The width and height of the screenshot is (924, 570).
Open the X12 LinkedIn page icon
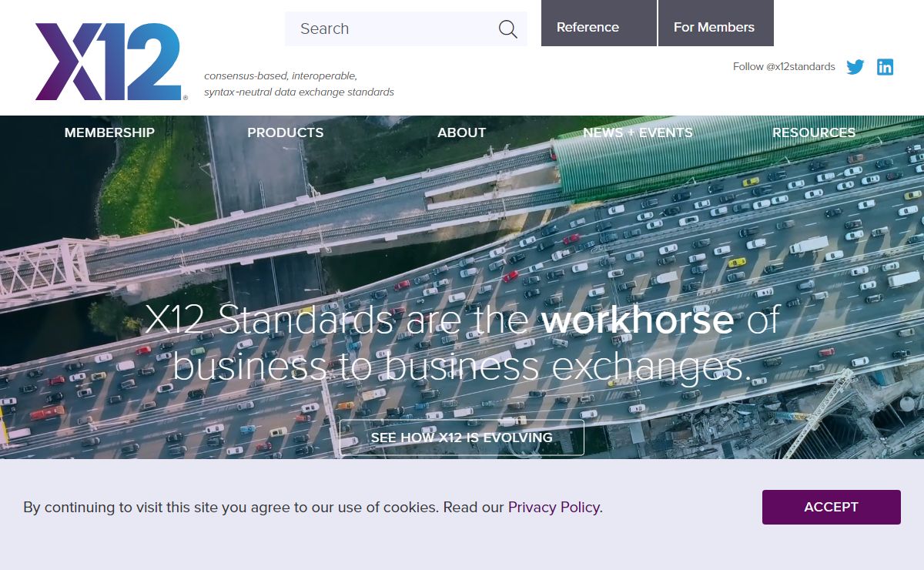(x=885, y=67)
